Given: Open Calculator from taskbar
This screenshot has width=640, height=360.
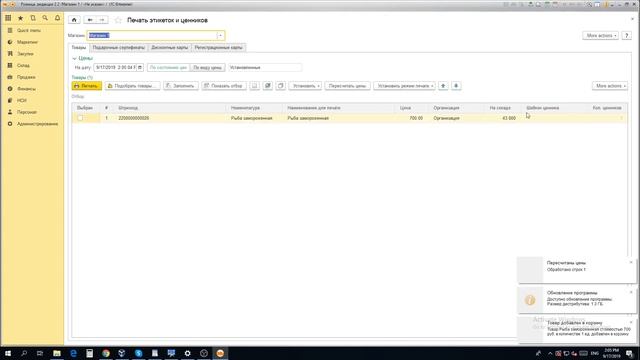Looking at the screenshot, I should tap(89, 353).
